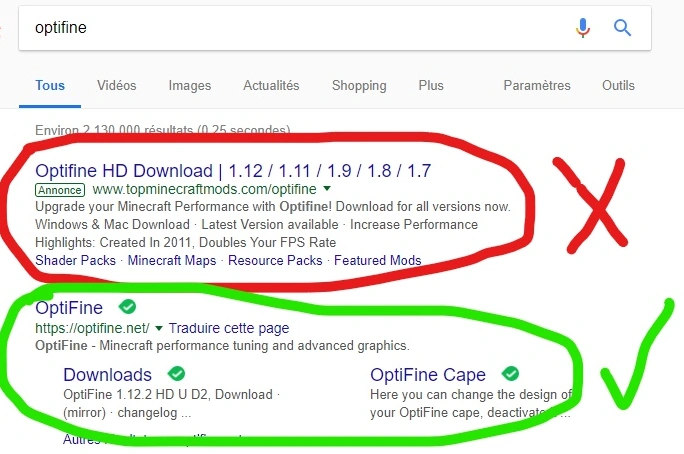
Task: Expand dropdown arrow beside topminecraftmods URL
Action: pos(327,189)
